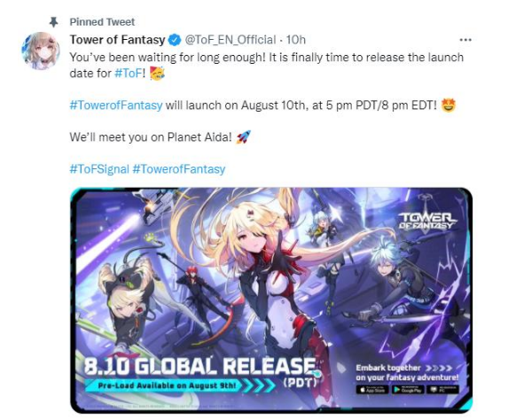The width and height of the screenshot is (508, 420).
Task: Open the three-dot more options menu
Action: point(465,40)
